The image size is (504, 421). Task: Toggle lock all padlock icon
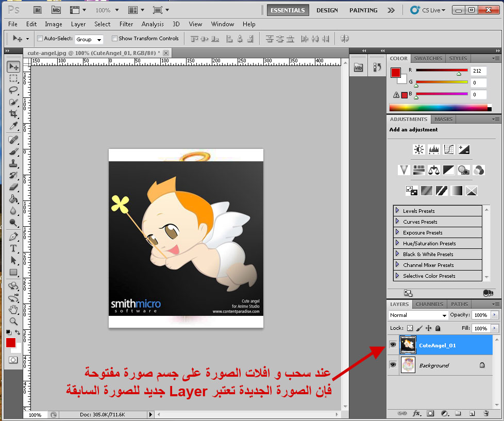438,328
